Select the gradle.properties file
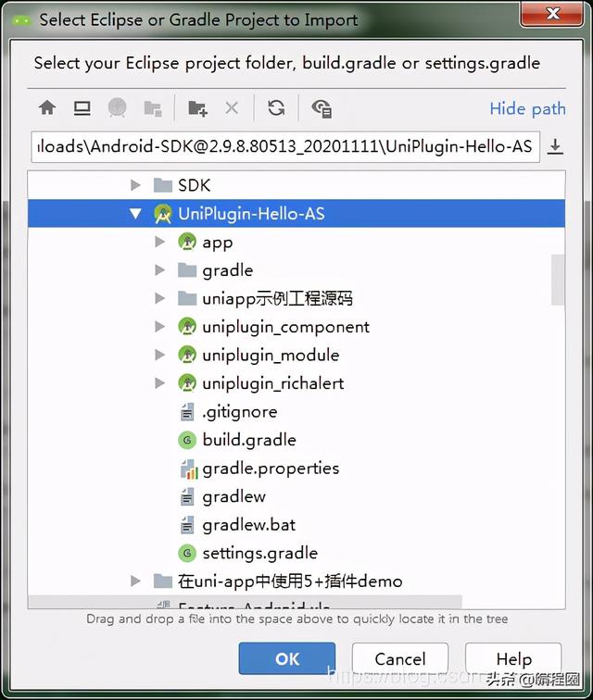 tap(296, 468)
